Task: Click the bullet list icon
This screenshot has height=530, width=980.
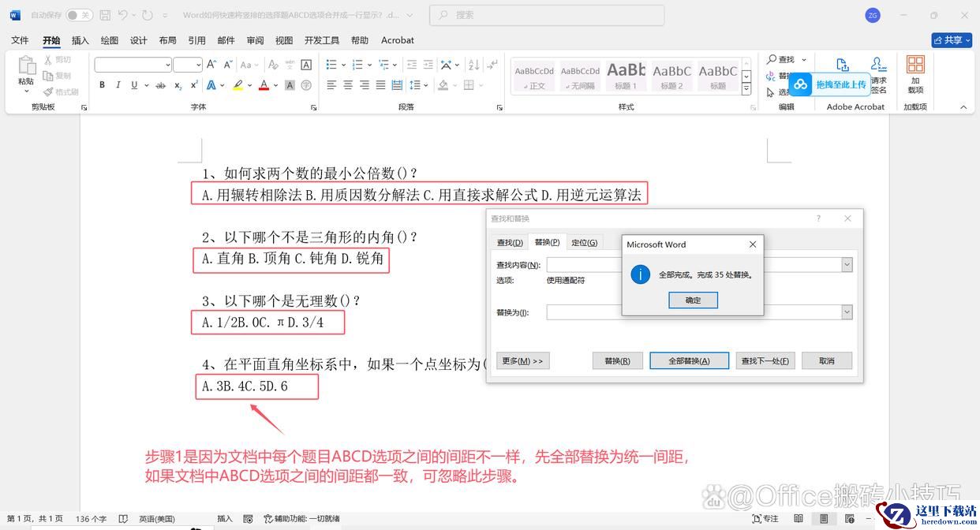Action: point(331,65)
